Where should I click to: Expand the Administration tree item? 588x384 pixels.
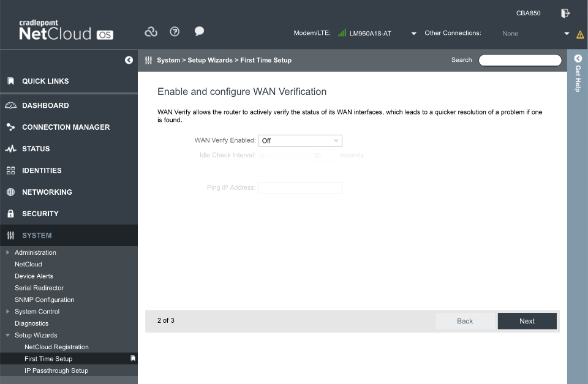point(7,252)
